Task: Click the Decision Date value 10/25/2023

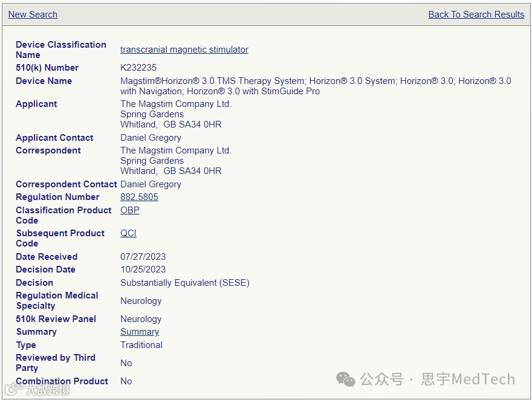Action: coord(143,269)
